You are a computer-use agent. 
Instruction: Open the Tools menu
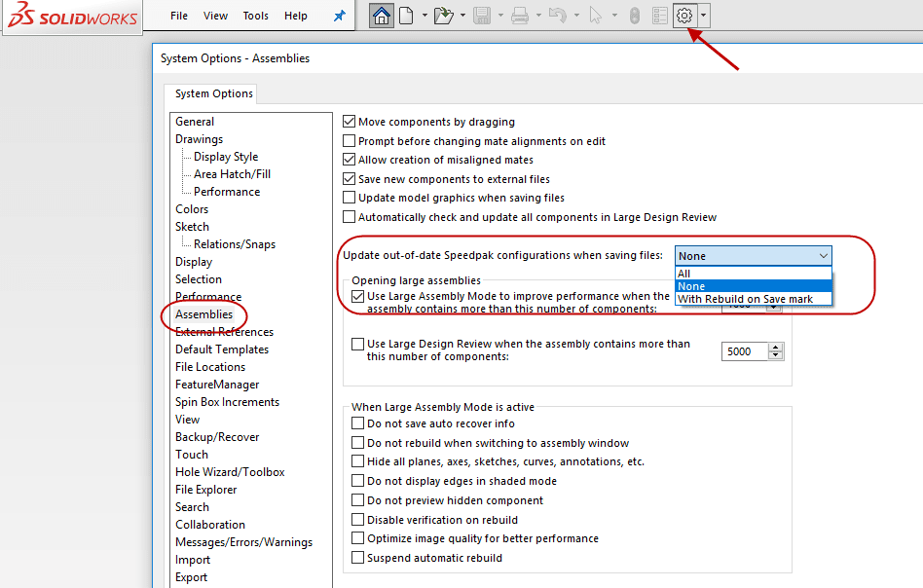click(x=255, y=16)
